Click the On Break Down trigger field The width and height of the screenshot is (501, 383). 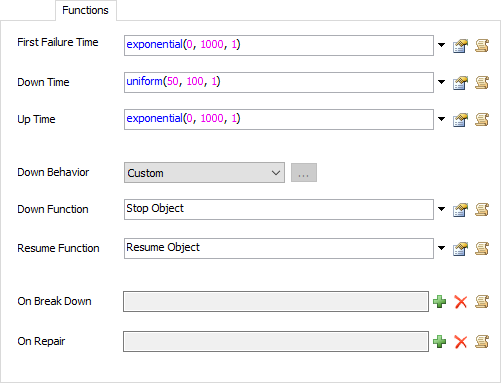click(x=276, y=301)
